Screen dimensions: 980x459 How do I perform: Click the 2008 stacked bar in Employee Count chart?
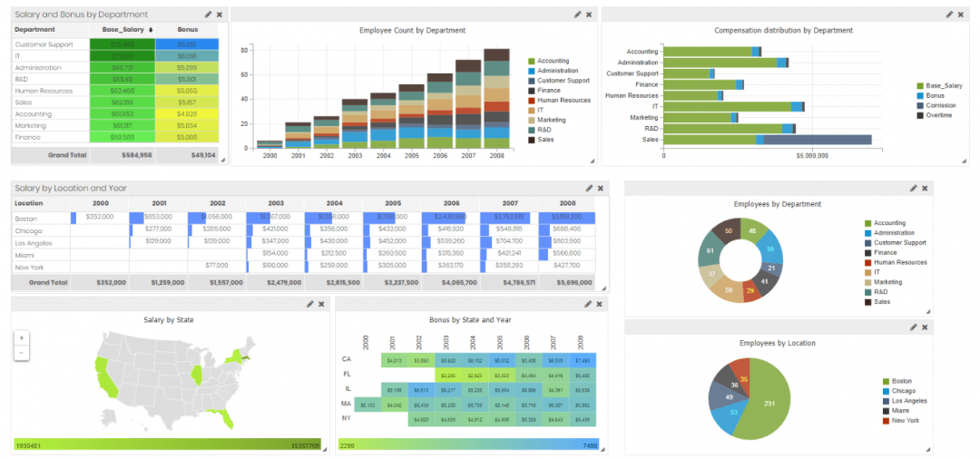[x=497, y=98]
